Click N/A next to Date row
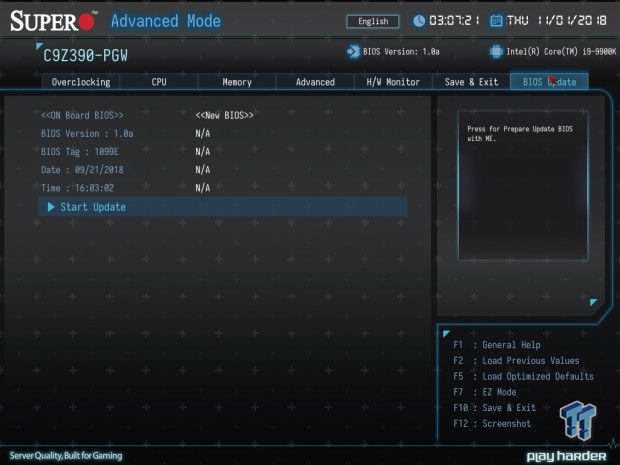This screenshot has height=465, width=620. pos(202,170)
